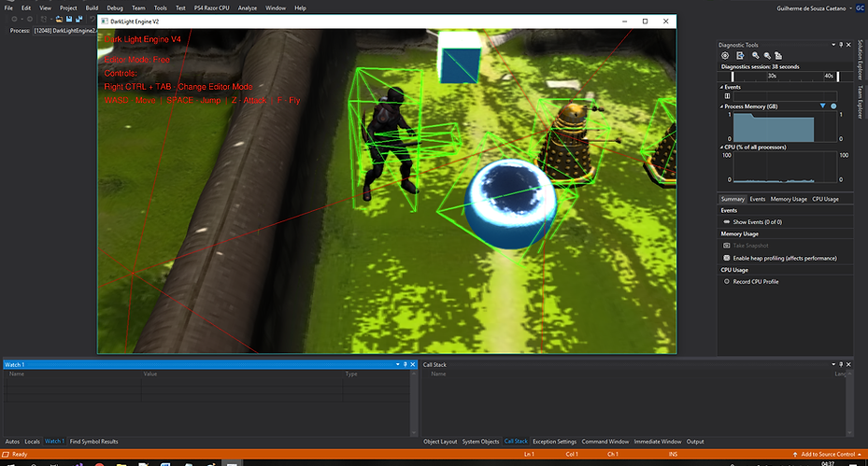Viewport: 868px width, 466px height.
Task: Click the DarkLight Engine V2 window icon
Action: 104,21
